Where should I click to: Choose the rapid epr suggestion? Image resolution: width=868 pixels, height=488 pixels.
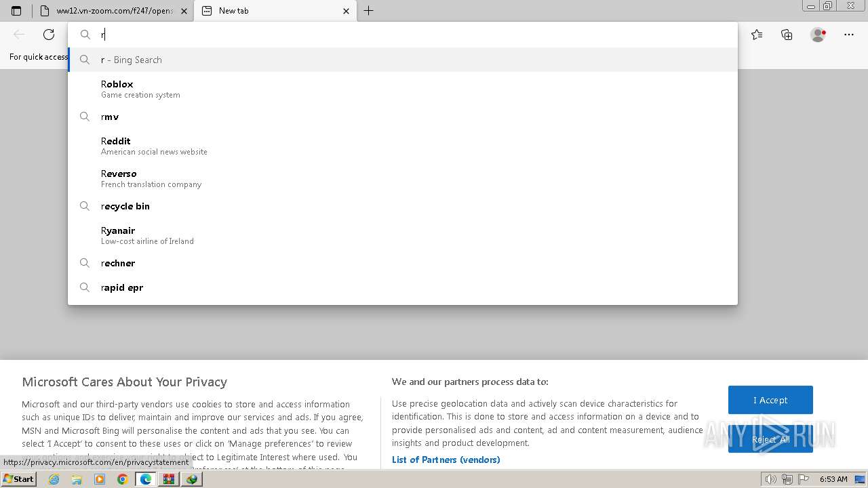pos(403,287)
